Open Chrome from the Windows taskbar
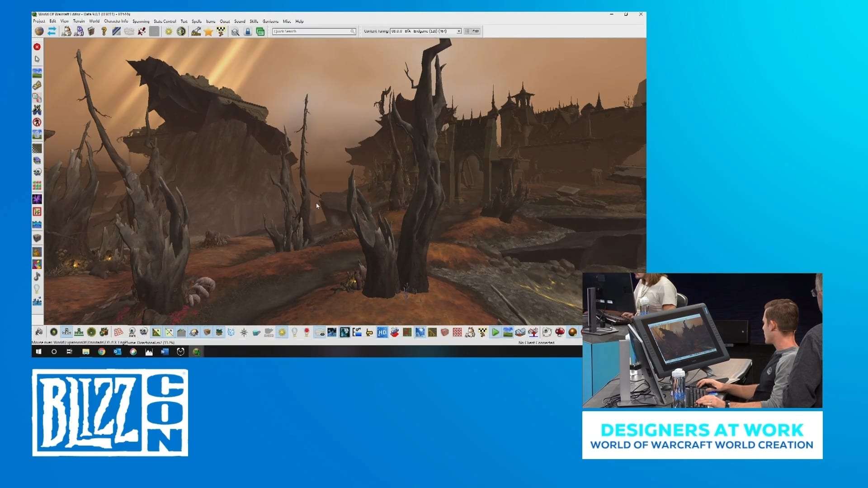This screenshot has height=488, width=868. [x=102, y=352]
